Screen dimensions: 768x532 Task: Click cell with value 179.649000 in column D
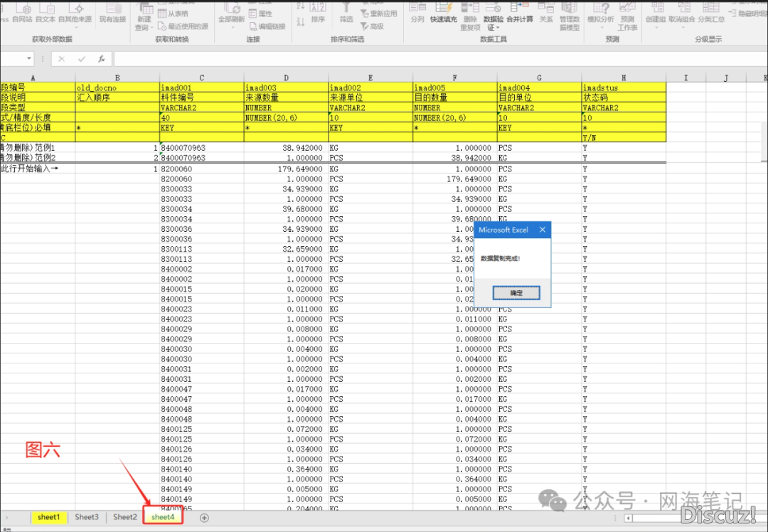tap(286, 169)
